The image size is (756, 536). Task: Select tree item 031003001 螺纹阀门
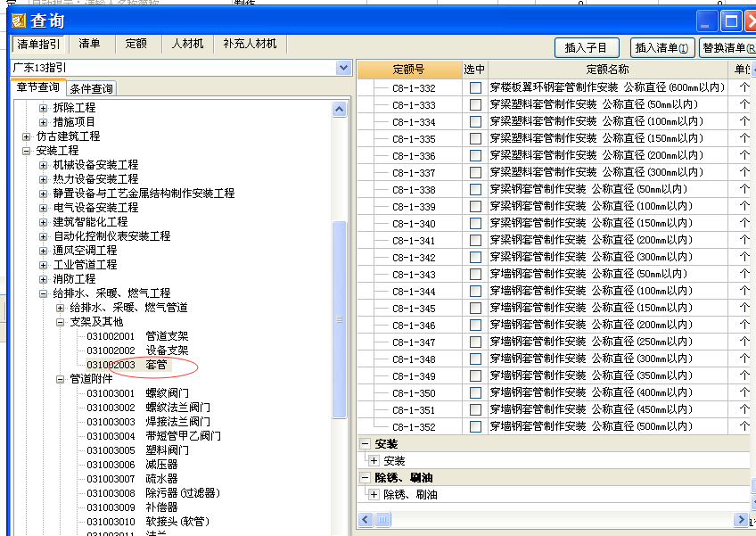[x=137, y=393]
